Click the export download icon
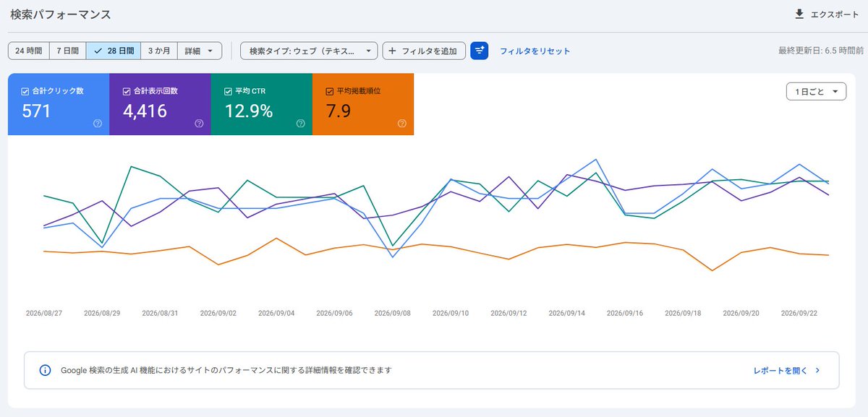868x417 pixels. click(799, 14)
